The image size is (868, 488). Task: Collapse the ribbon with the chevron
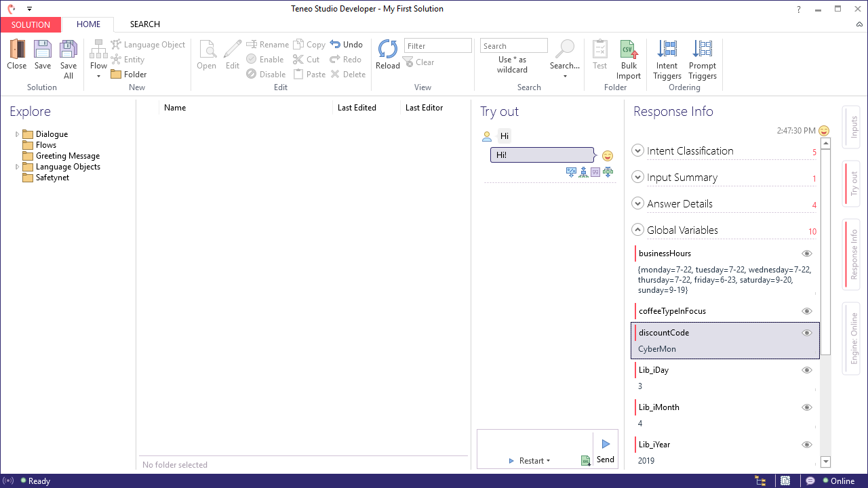click(859, 24)
